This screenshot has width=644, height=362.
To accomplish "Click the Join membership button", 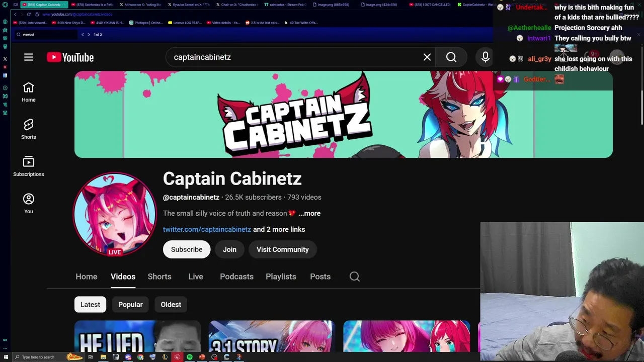I will click(229, 249).
